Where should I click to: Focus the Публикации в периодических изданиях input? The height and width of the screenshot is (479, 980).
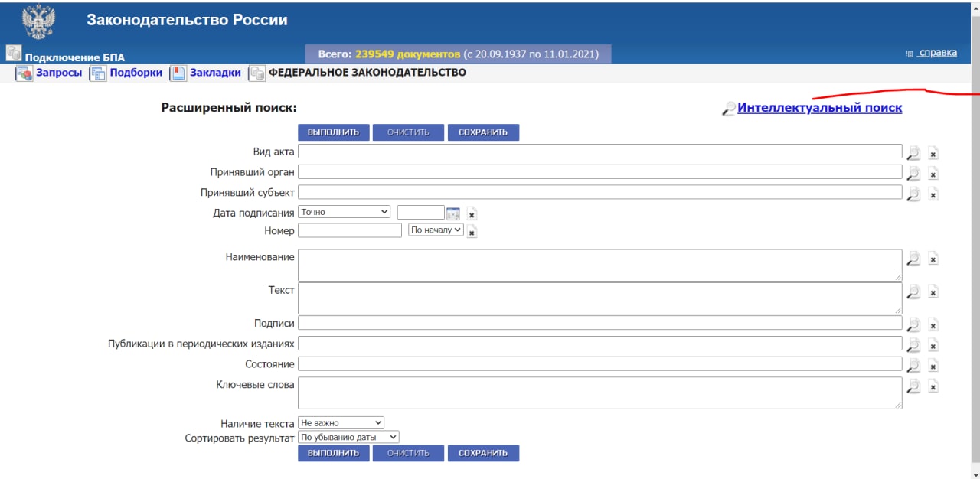[x=599, y=343]
